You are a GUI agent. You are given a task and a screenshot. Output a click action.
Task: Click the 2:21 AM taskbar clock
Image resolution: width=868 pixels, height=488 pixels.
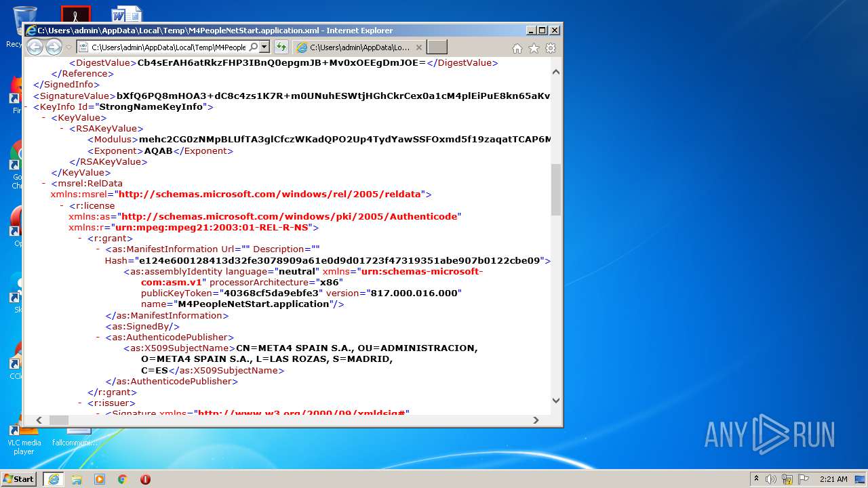[833, 479]
